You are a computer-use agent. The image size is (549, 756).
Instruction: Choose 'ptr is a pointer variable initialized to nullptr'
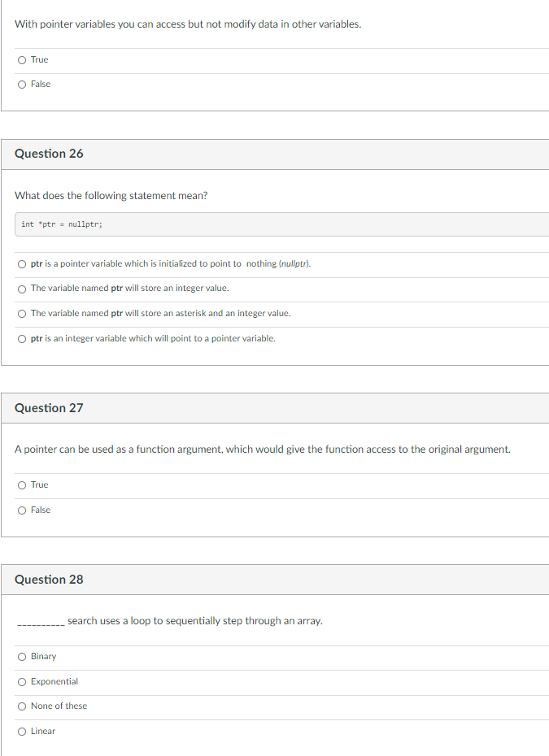tap(22, 264)
